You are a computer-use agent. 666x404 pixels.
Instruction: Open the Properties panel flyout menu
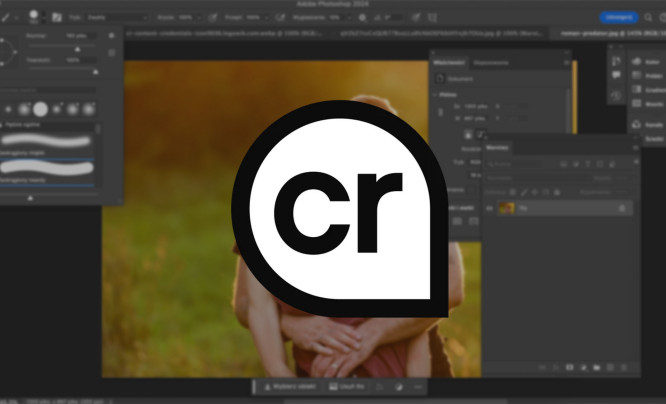click(566, 62)
